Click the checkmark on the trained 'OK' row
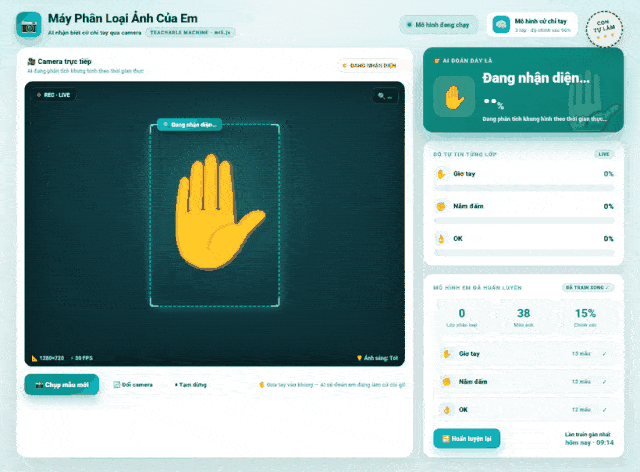Screen dimensions: 640x472 pos(604,410)
